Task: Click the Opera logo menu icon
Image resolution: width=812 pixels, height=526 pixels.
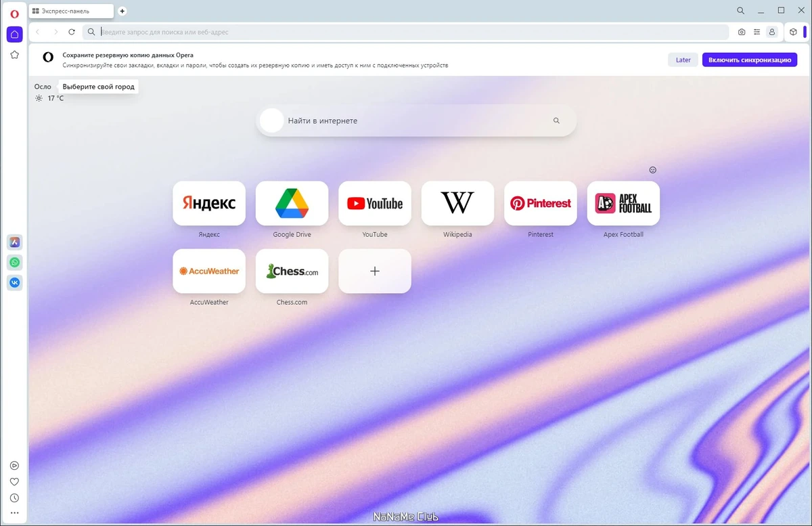Action: 14,13
